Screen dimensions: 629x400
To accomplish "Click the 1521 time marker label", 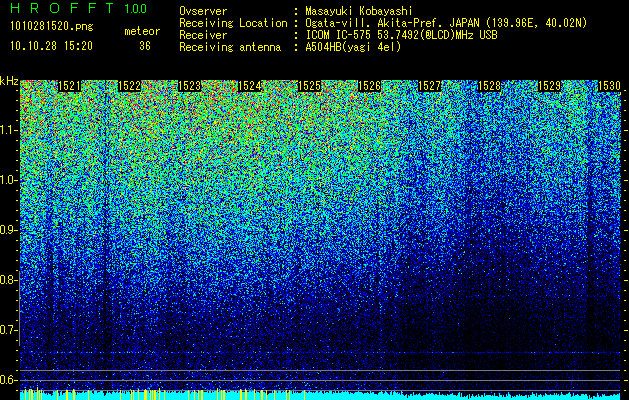I will coord(69,86).
